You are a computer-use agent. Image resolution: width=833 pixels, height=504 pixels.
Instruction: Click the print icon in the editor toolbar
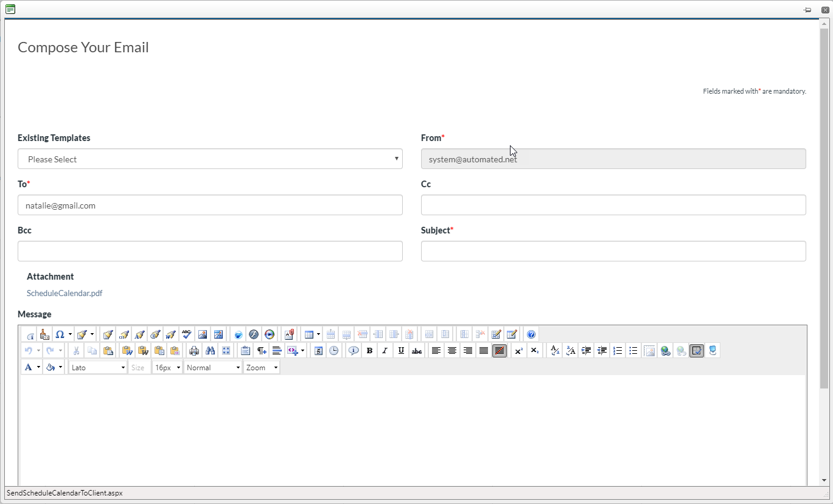[x=194, y=351]
